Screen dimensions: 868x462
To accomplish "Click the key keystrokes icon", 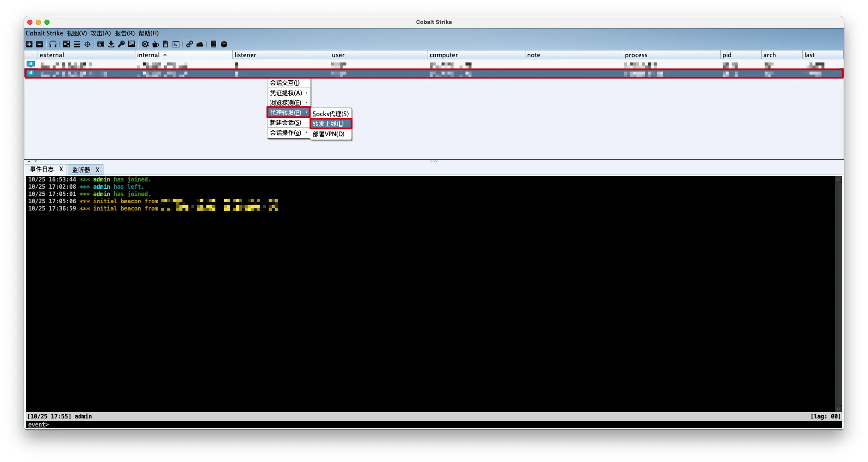I will point(121,44).
